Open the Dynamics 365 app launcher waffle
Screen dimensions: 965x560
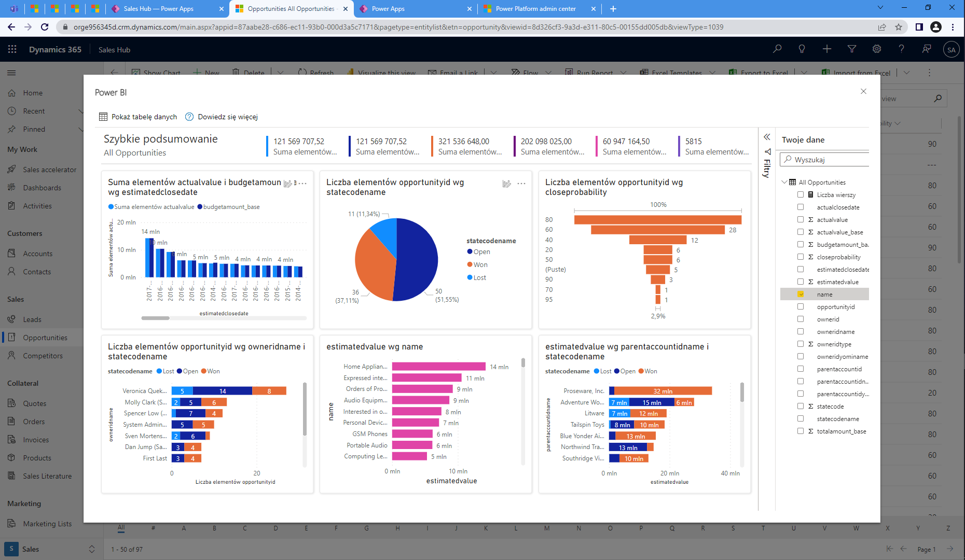click(x=12, y=49)
